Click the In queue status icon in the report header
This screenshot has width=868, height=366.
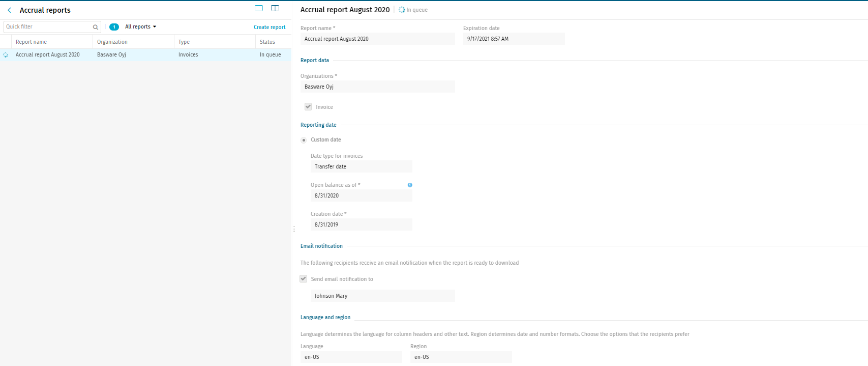point(402,10)
